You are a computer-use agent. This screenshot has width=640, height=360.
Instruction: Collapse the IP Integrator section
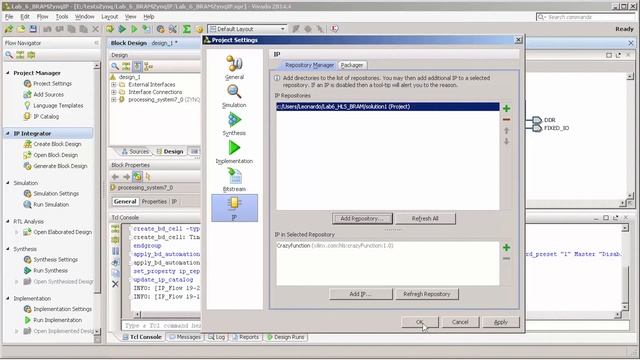[8, 133]
